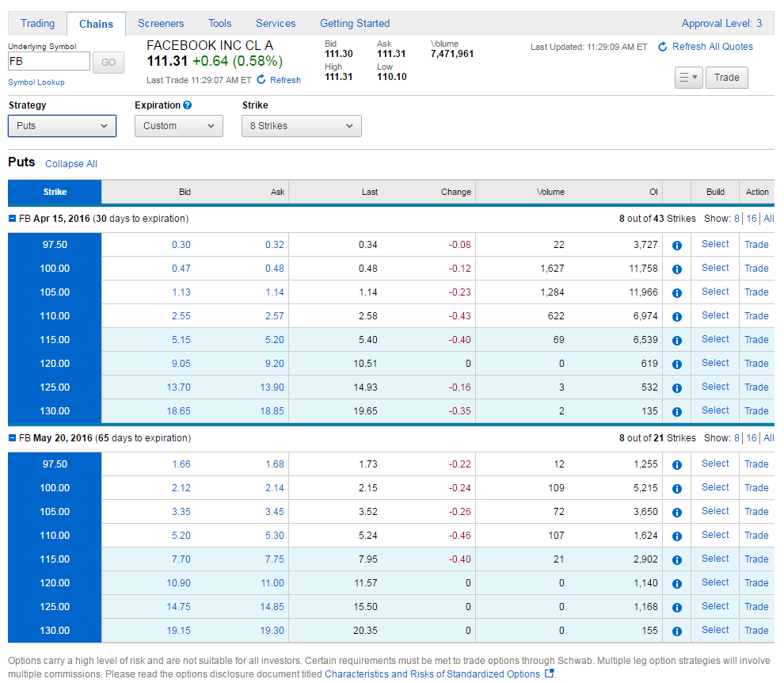Click info icon for Apr 125.00 strike
This screenshot has height=683, width=784.
tap(676, 387)
